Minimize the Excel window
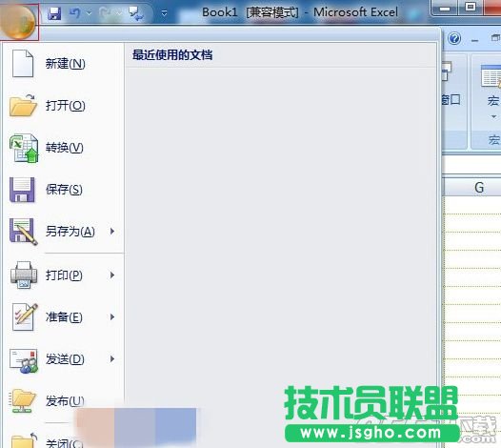This screenshot has height=448, width=501. click(x=445, y=8)
